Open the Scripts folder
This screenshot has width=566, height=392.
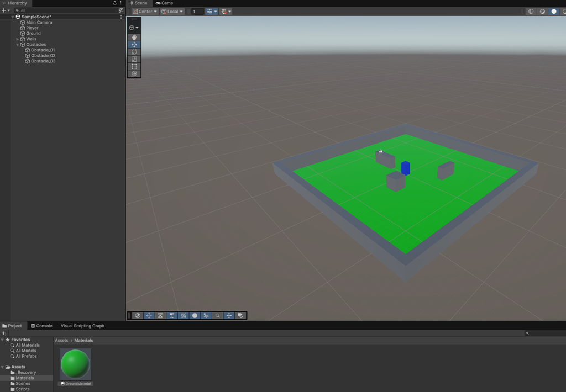(x=20, y=389)
